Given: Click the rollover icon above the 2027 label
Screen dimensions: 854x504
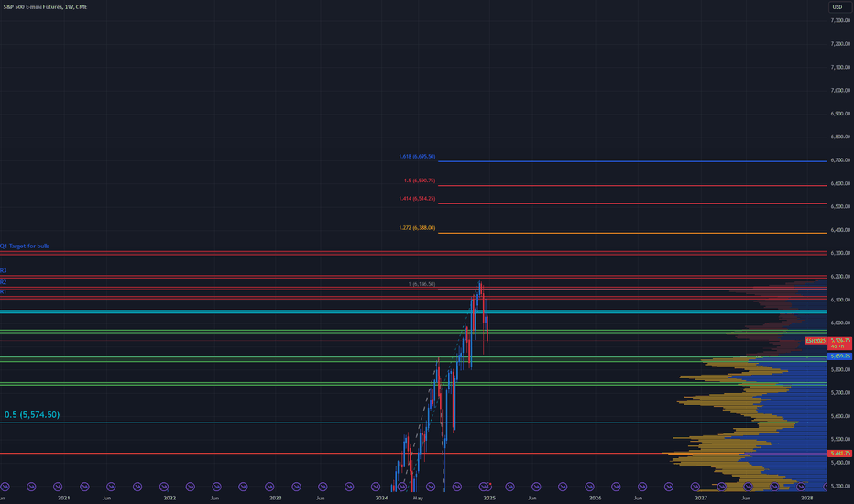Looking at the screenshot, I should pyautogui.click(x=695, y=487).
